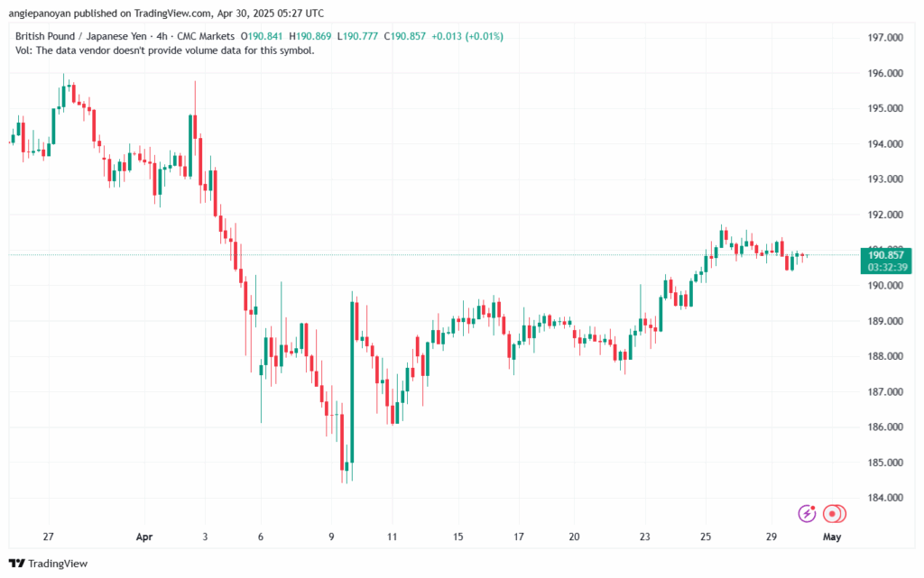Click the 194.000 price axis label
This screenshot has width=924, height=578.
885,144
